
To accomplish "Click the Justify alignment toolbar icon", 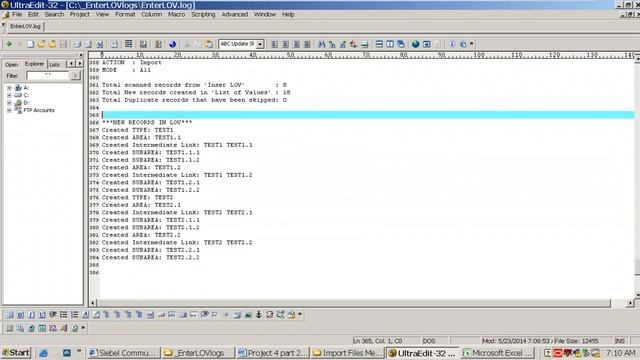I will [307, 44].
